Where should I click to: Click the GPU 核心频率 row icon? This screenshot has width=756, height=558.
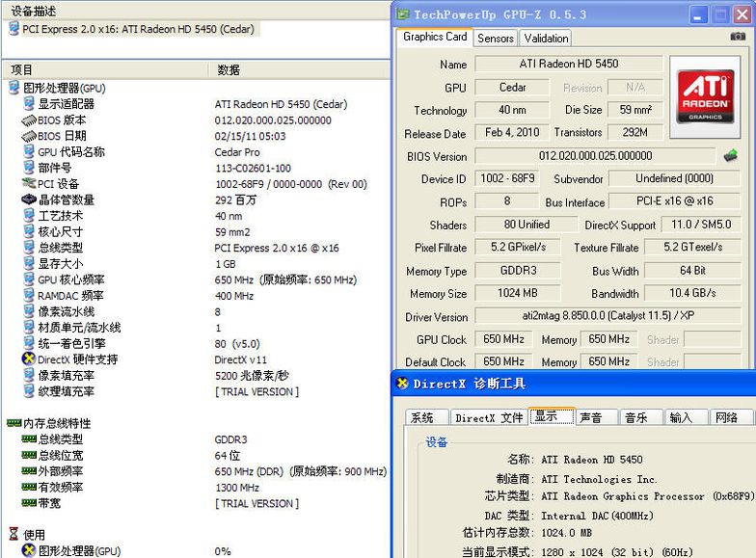tap(29, 279)
